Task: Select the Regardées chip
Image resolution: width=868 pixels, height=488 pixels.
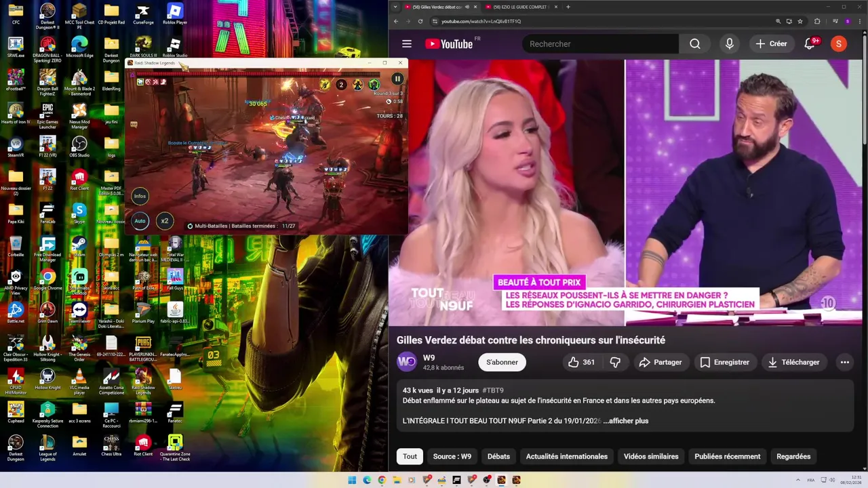Action: 793,456
